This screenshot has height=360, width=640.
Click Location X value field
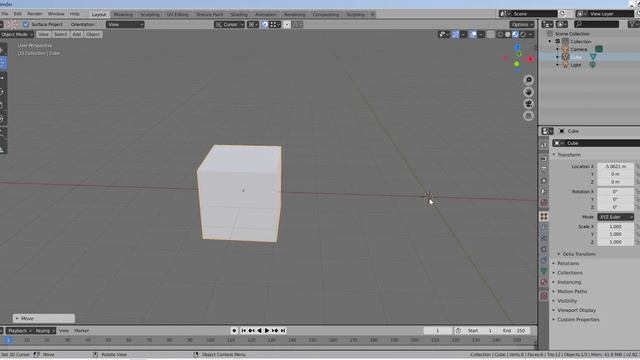tap(616, 167)
